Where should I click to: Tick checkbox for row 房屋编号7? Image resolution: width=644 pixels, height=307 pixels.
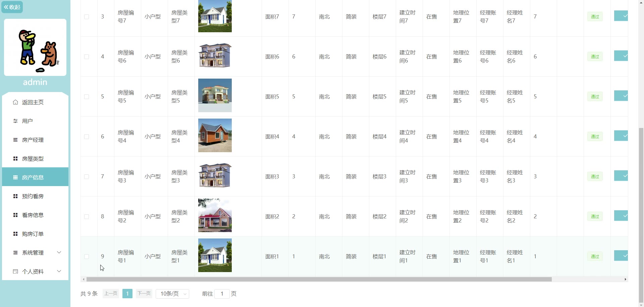tap(87, 17)
